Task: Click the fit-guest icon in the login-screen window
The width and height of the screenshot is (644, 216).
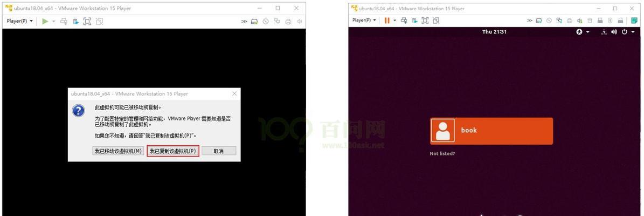Action: (x=436, y=20)
